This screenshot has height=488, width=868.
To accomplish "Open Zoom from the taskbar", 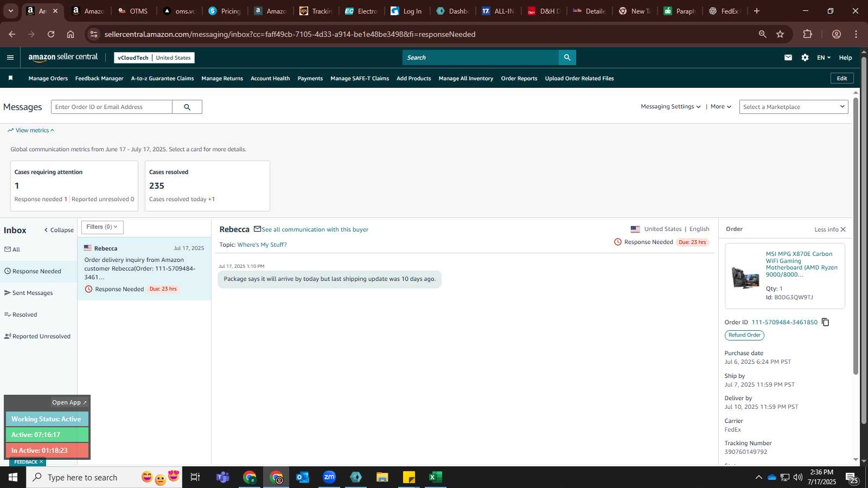I will tap(329, 477).
